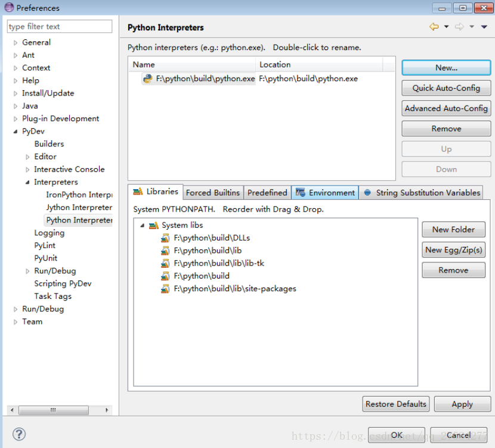Open the String Substitution Variables tab

coord(422,193)
